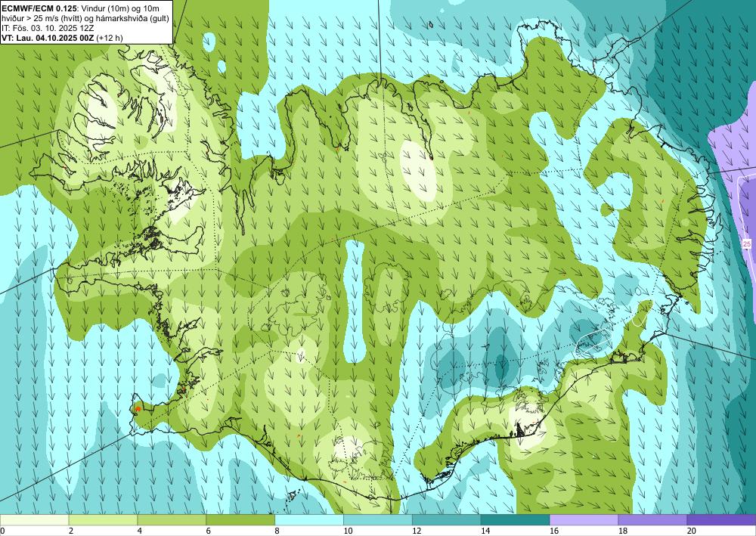Click the 12–14 m/s teal legend swatch

[x=447, y=520]
